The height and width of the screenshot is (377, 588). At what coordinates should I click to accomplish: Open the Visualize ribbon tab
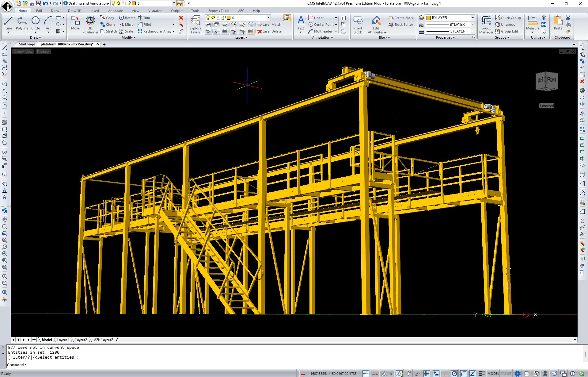tap(155, 11)
